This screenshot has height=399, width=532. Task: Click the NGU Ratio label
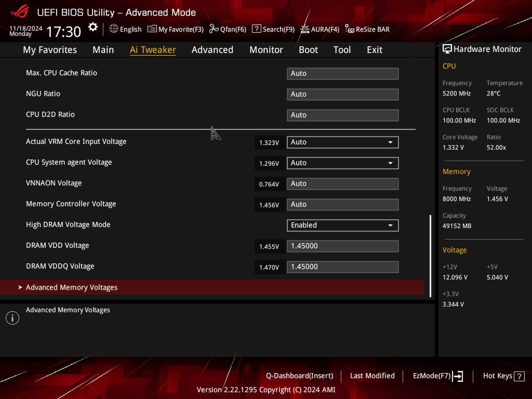tap(43, 94)
